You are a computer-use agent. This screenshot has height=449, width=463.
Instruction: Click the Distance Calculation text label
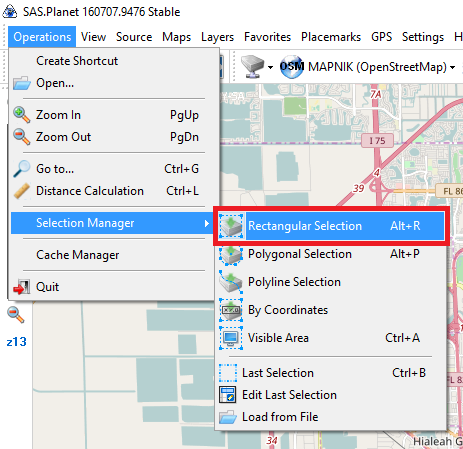(x=90, y=191)
